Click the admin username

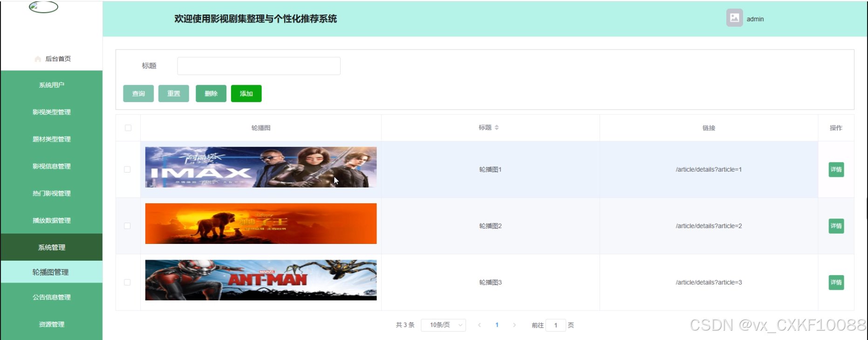(755, 19)
